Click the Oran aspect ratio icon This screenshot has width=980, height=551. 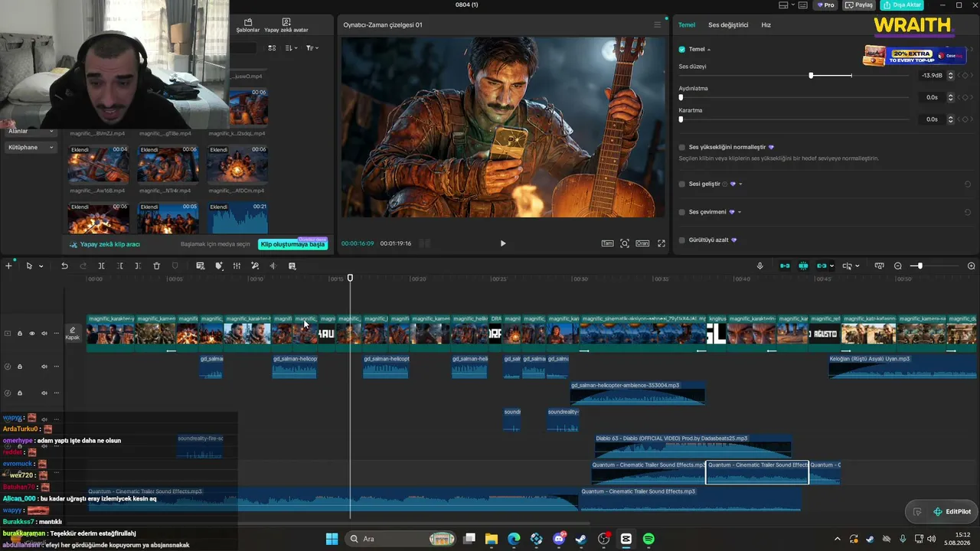(x=642, y=243)
